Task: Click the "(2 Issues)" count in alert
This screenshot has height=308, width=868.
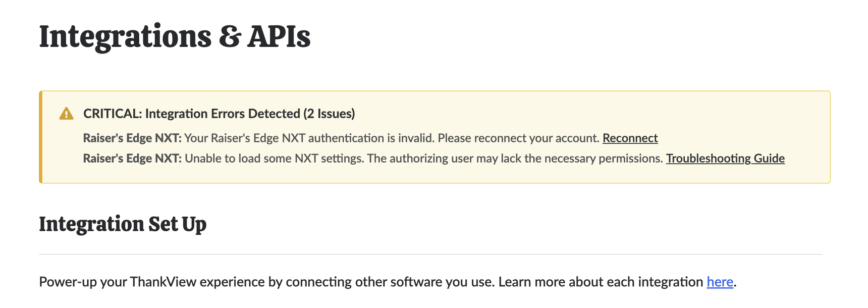Action: 329,114
